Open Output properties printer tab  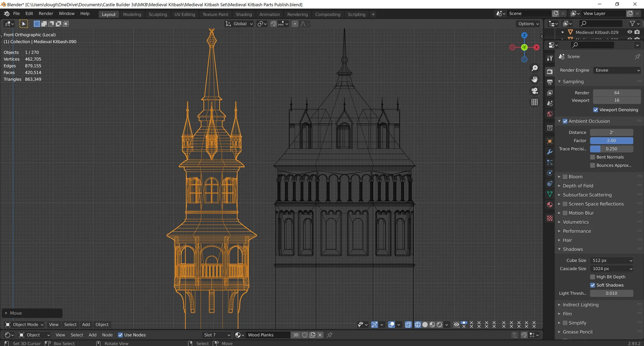pyautogui.click(x=550, y=82)
